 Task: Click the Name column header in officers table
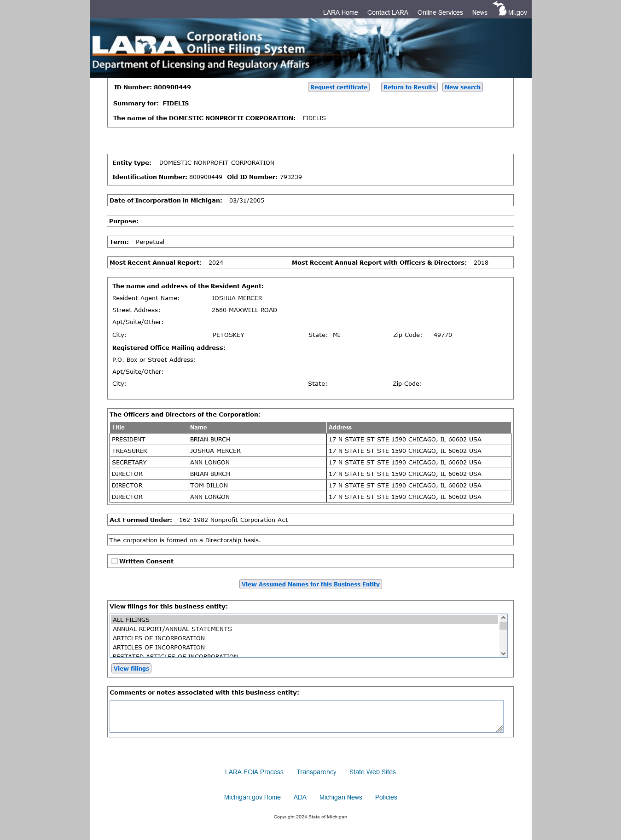click(x=257, y=428)
